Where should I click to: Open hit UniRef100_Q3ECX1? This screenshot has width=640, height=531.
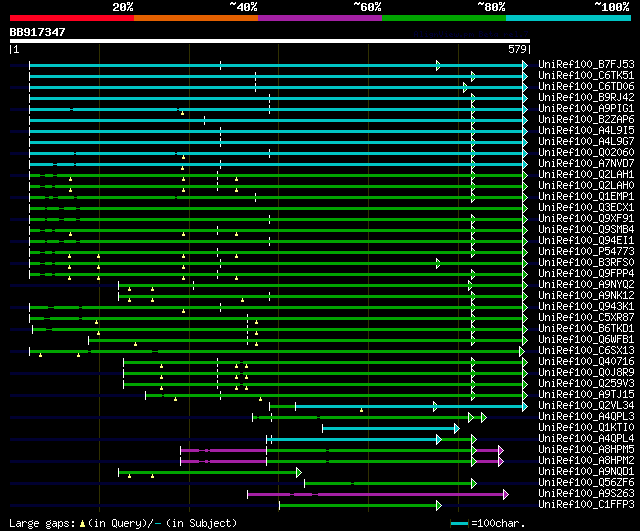(586, 208)
